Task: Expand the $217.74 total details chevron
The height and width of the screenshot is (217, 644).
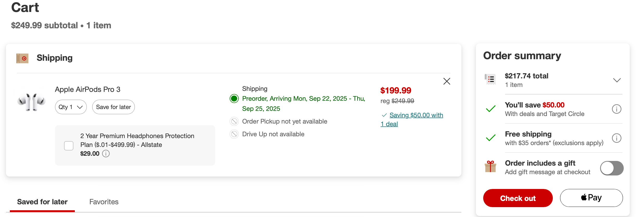Action: point(617,80)
